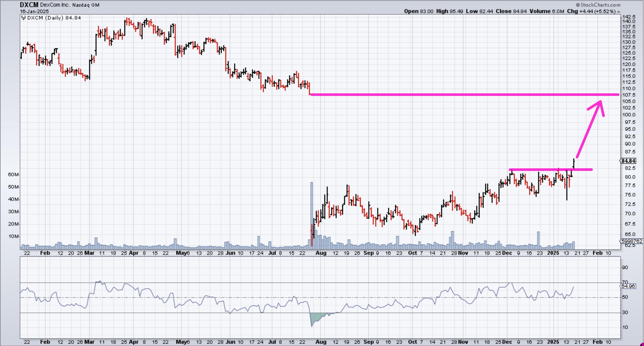Click the 5998762 volume tag on the right axis
Image resolution: width=644 pixels, height=346 pixels.
click(x=632, y=241)
